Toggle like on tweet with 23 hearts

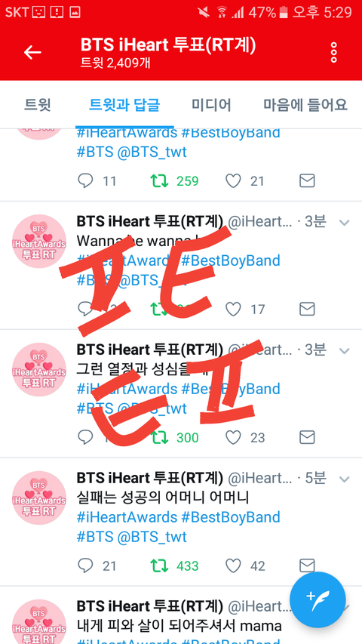point(234,438)
